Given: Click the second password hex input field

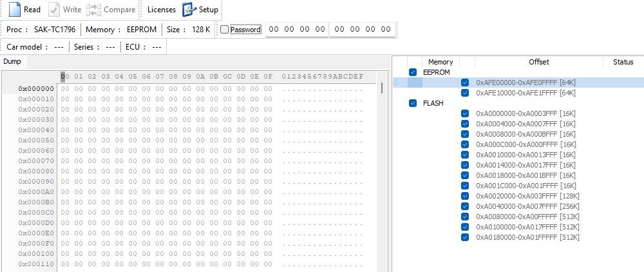Looking at the screenshot, I should pyautogui.click(x=363, y=29).
